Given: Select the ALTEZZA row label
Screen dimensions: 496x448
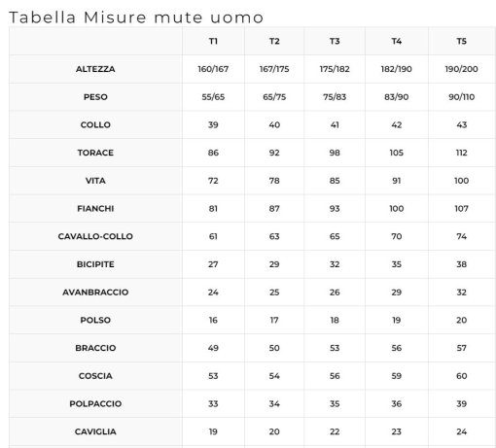Looking at the screenshot, I should click(x=95, y=69).
